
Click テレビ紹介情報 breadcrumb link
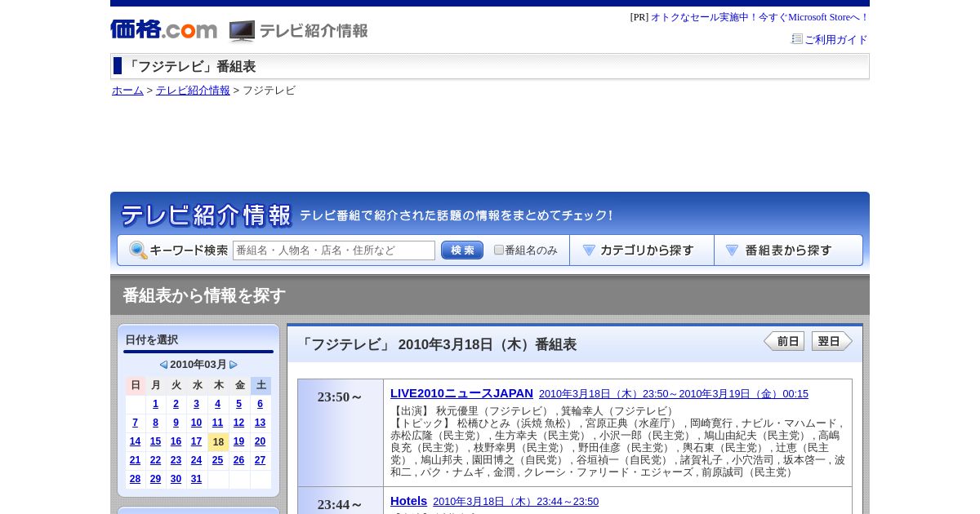[x=193, y=91]
